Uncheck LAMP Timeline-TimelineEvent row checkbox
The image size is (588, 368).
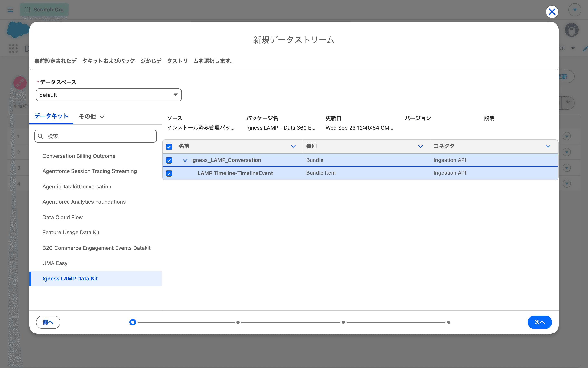pos(169,173)
